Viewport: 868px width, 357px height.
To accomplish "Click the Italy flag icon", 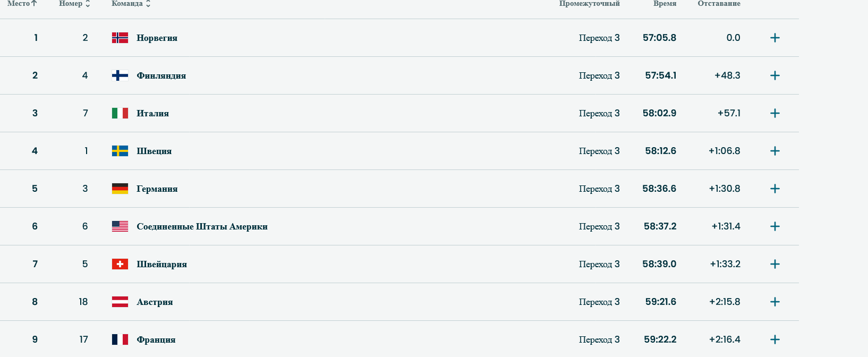I will (x=120, y=113).
